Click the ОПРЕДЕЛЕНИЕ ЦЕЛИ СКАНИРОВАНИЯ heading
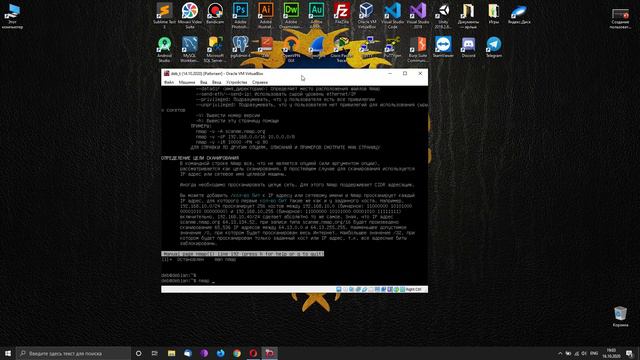The width and height of the screenshot is (640, 360). tap(200, 158)
